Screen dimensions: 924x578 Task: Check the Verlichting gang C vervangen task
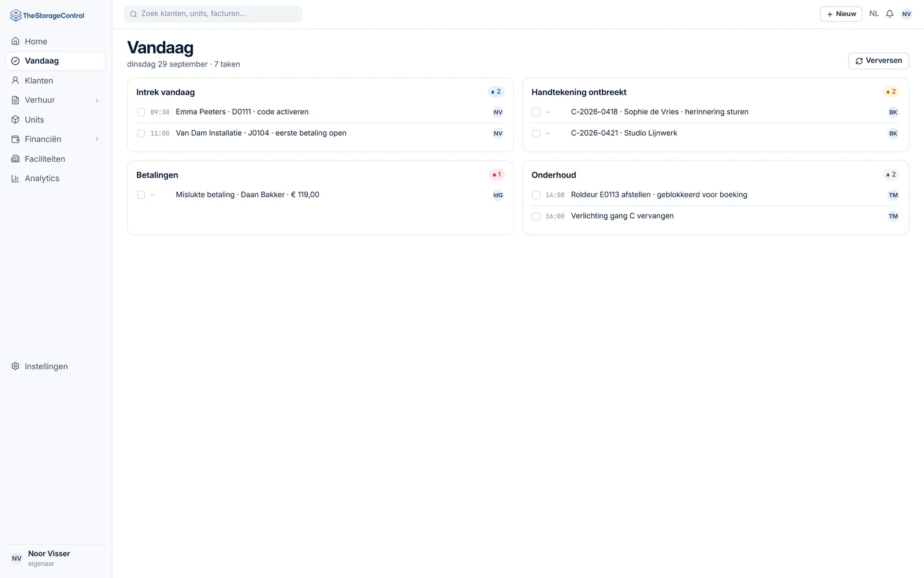click(536, 217)
